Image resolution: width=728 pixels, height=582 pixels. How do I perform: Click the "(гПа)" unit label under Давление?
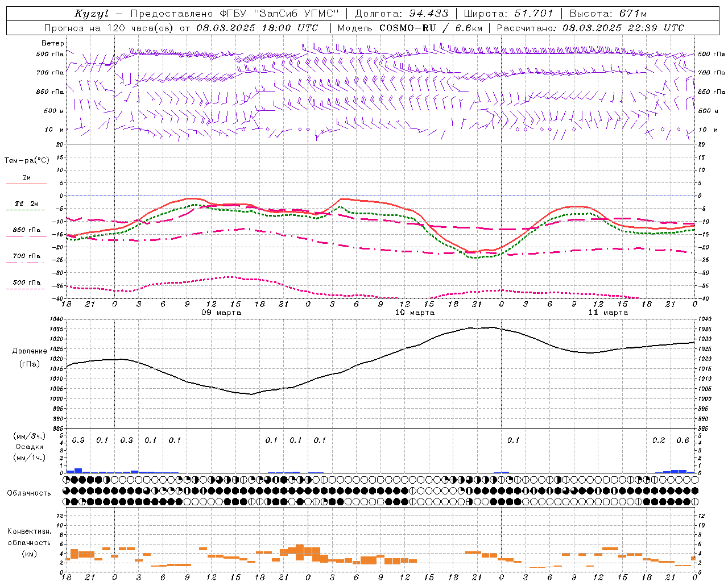coord(30,364)
